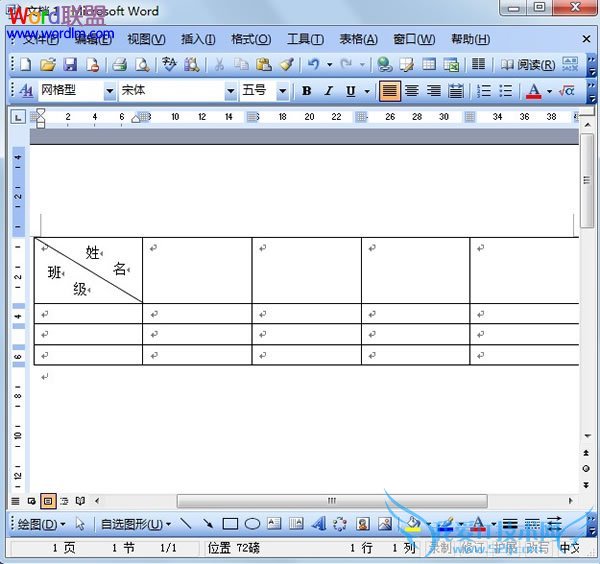600x564 pixels.
Task: Open the style dropdown showing 网格型
Action: pos(109,91)
